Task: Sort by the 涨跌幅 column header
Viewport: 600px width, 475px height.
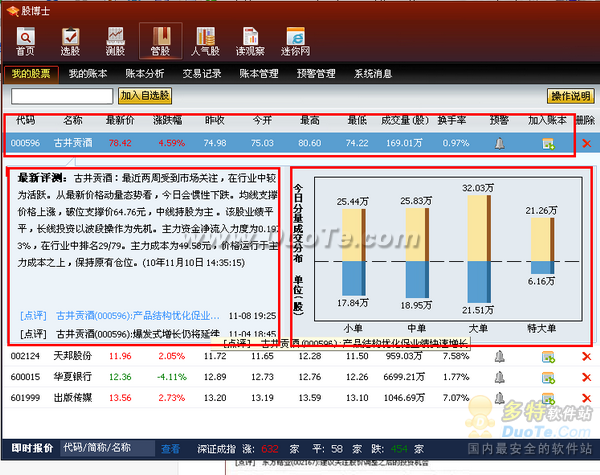Action: [x=168, y=121]
